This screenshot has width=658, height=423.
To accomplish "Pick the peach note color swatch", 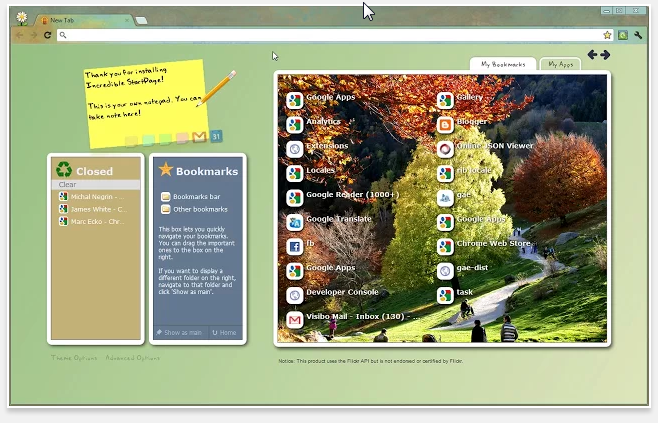I will click(182, 138).
